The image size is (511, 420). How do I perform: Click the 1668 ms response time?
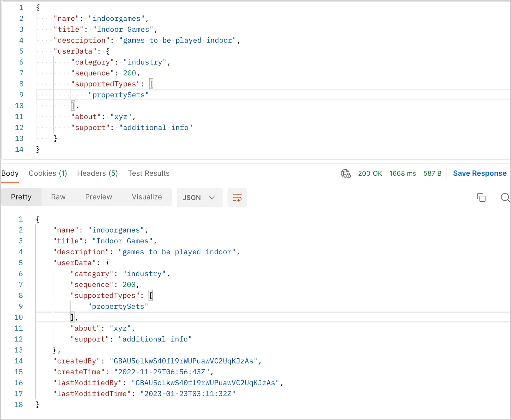tap(402, 173)
